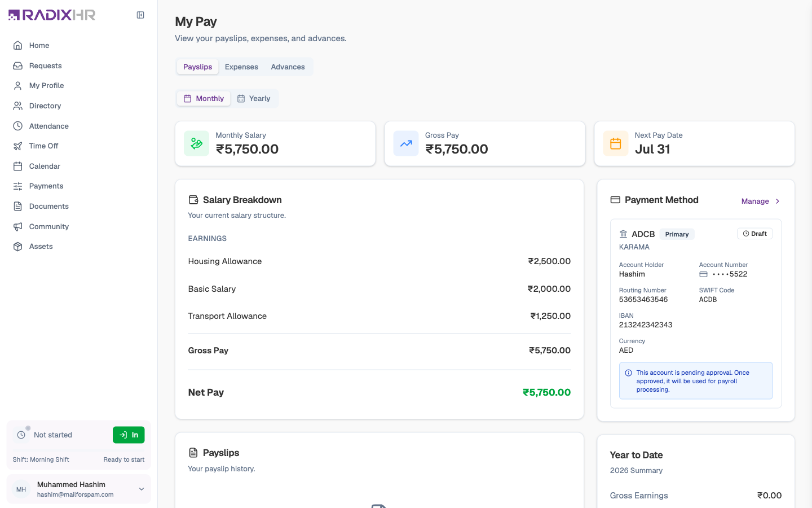
Task: Click the Basic Salary row label
Action: point(212,289)
